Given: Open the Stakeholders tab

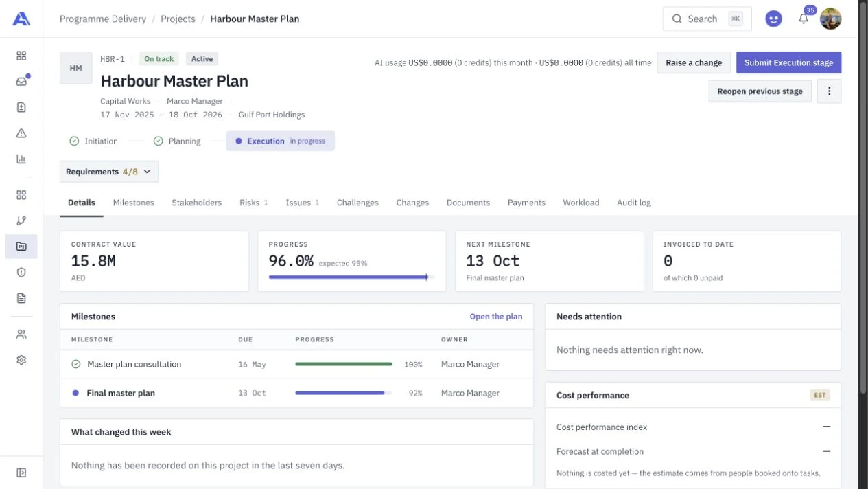Looking at the screenshot, I should point(197,203).
